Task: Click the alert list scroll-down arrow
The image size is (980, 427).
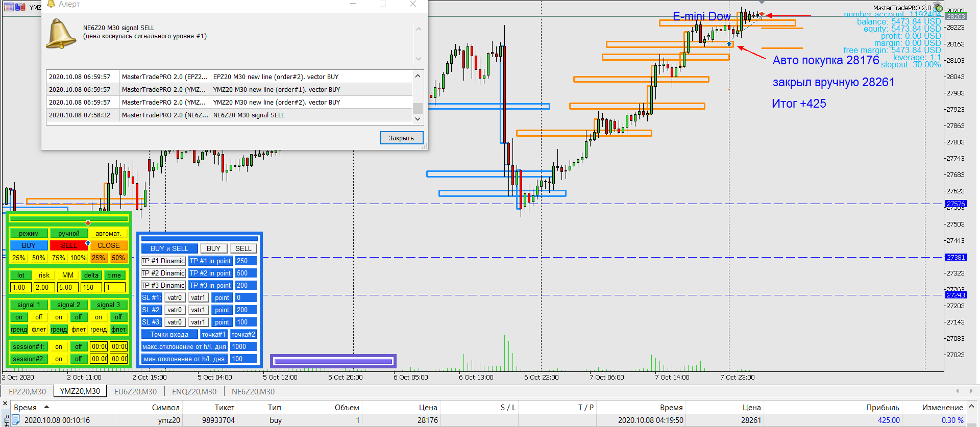Action: pyautogui.click(x=418, y=119)
